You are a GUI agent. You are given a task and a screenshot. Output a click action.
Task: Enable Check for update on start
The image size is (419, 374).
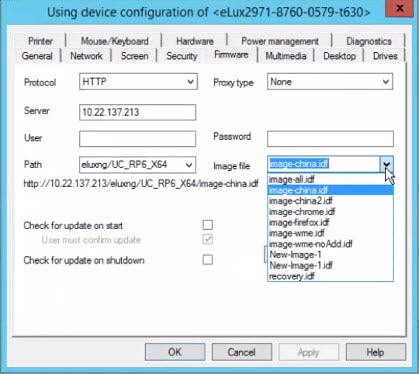coord(208,225)
